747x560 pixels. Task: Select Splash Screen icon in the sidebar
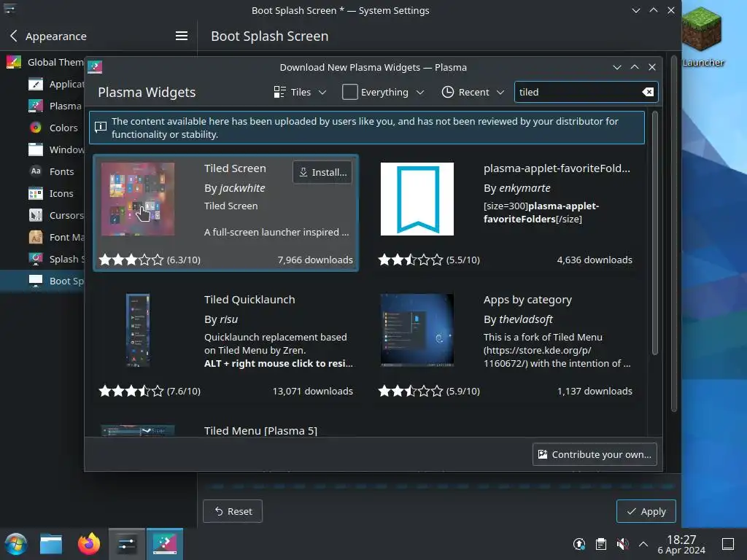[x=35, y=259]
